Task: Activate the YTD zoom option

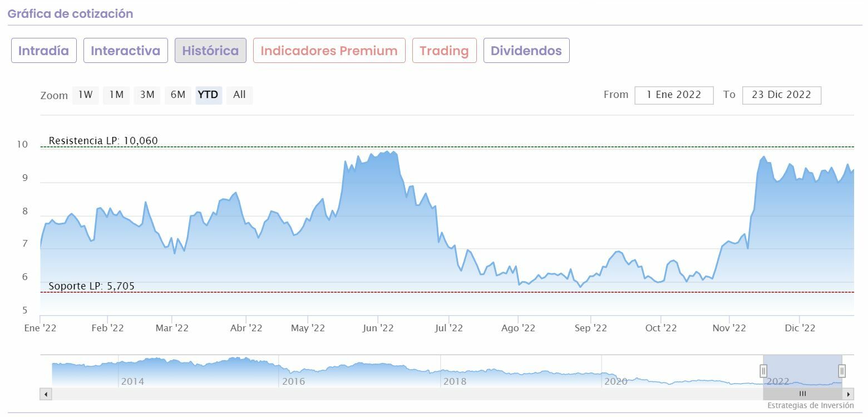Action: [x=208, y=95]
